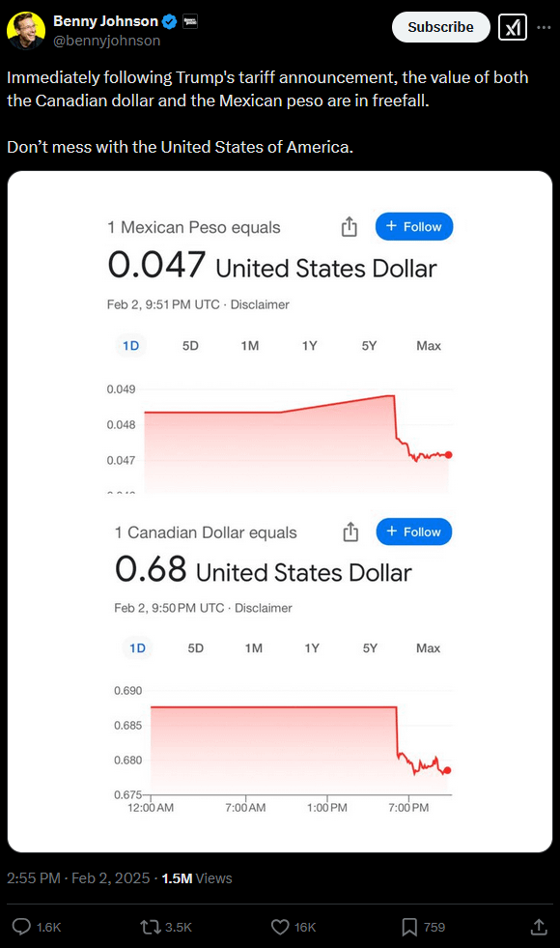Viewport: 560px width, 948px height.
Task: Click the Mexican Peso share icon
Action: pos(350,227)
